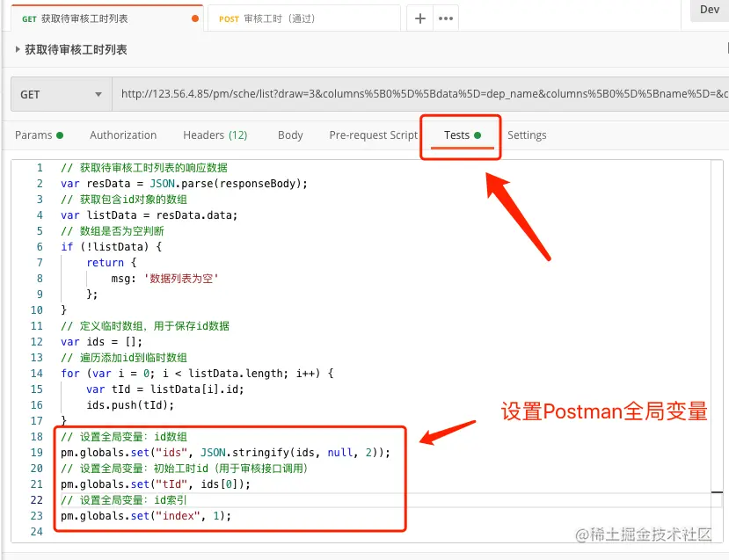Open the Params tab
This screenshot has width=729, height=560.
pos(39,135)
